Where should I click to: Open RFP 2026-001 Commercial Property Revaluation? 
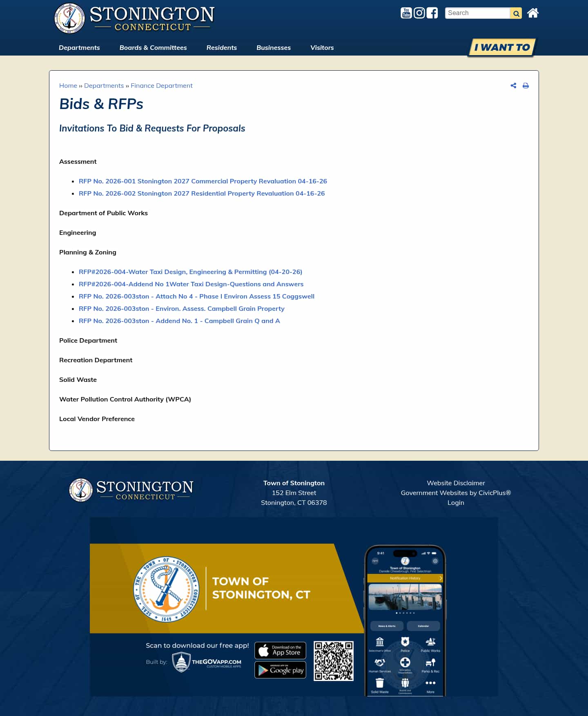click(x=203, y=181)
